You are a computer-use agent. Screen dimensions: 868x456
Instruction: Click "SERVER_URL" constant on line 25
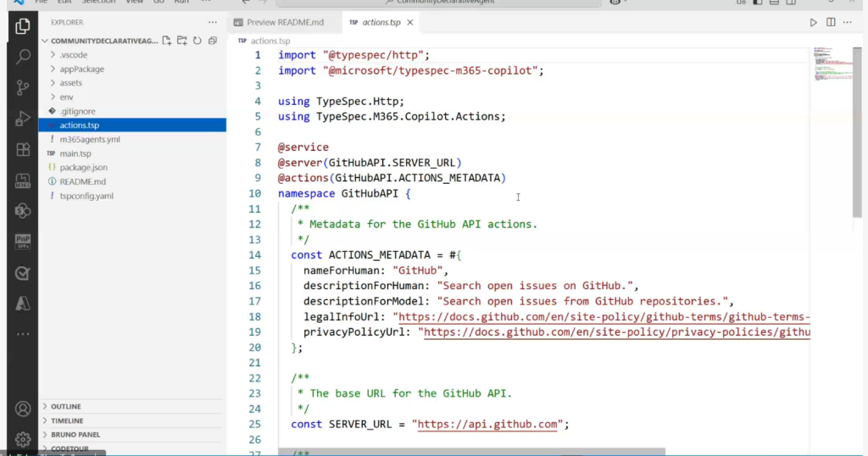tap(359, 424)
